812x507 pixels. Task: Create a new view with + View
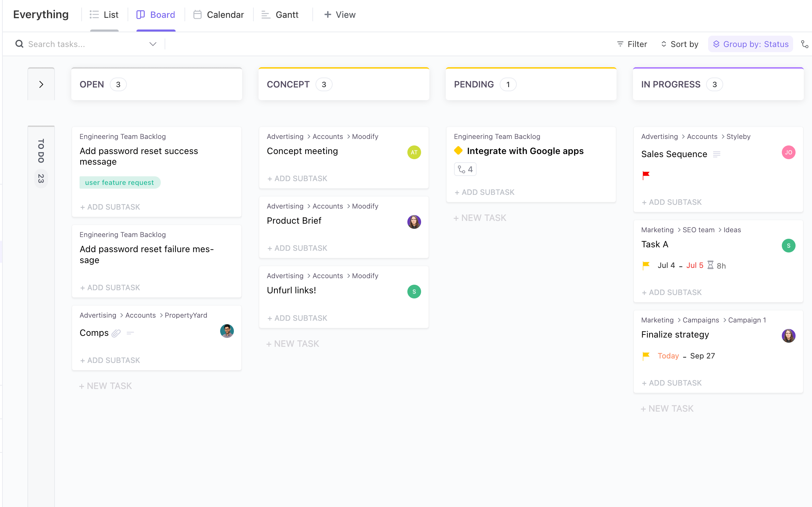[339, 14]
